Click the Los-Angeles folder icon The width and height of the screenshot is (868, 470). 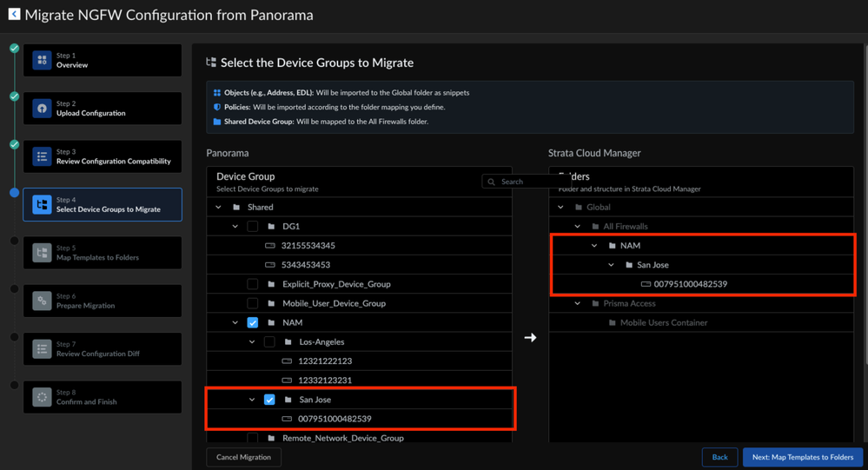coord(288,342)
